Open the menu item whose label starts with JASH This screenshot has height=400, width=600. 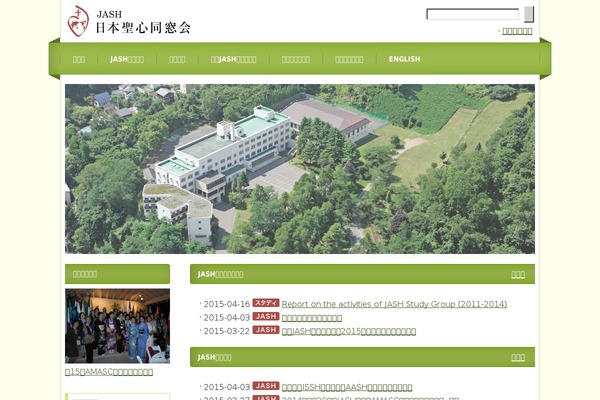(x=127, y=59)
